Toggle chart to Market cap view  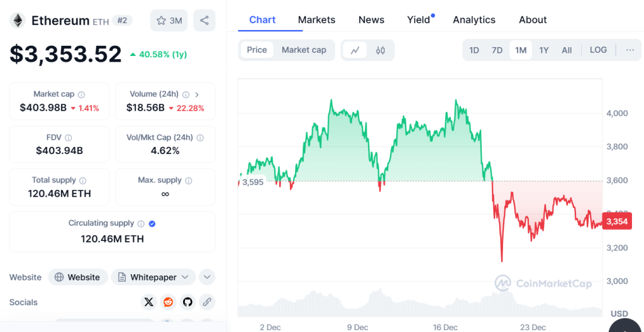304,50
